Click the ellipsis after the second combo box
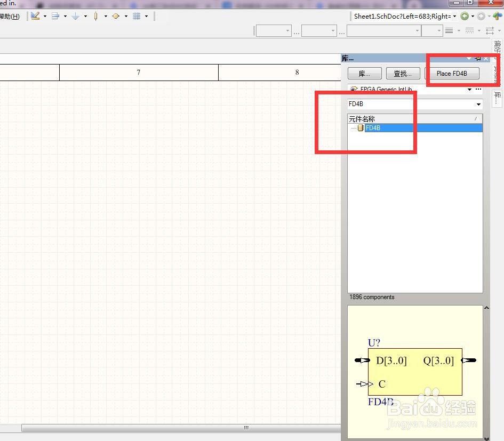The image size is (504, 441). tap(342, 33)
